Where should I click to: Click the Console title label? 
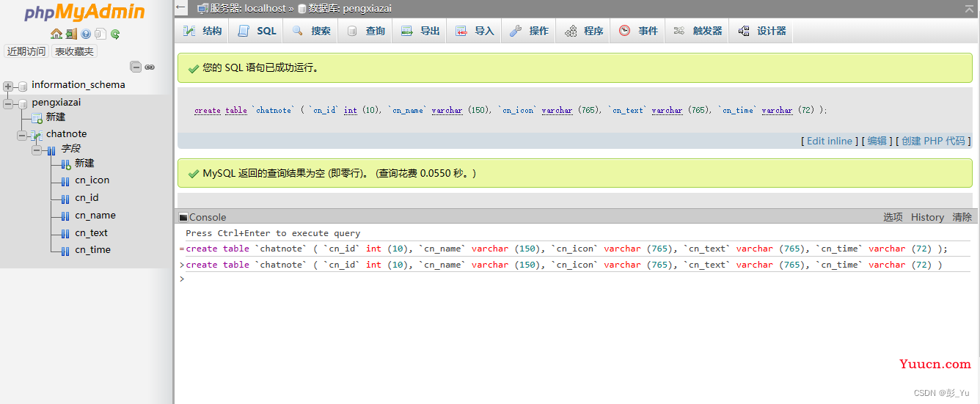click(x=208, y=217)
